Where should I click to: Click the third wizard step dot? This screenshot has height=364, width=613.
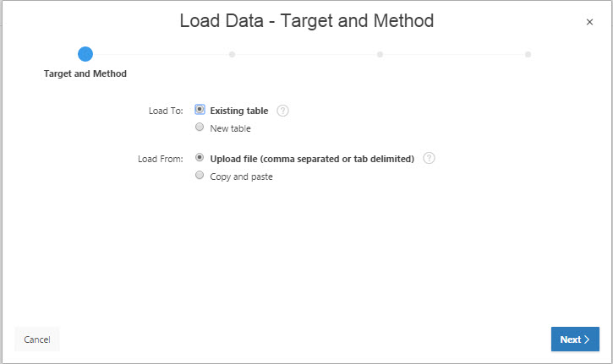(380, 54)
